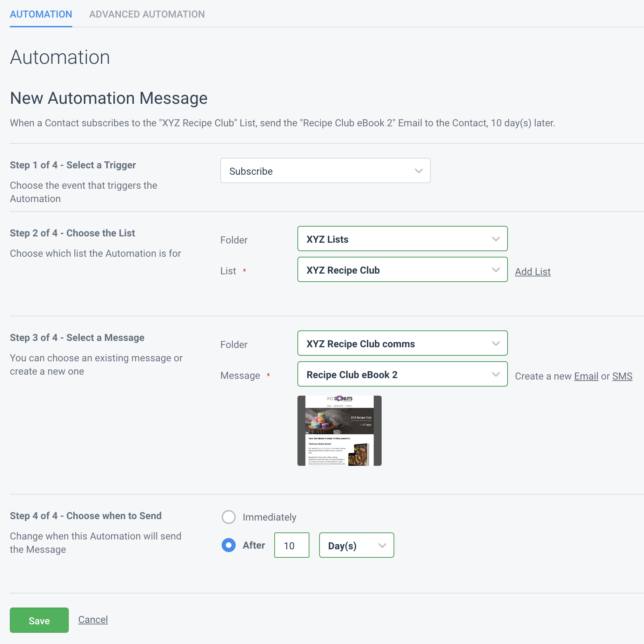The width and height of the screenshot is (644, 644).
Task: Click the chevron arrow on XYZ Lists selector
Action: pyautogui.click(x=496, y=239)
